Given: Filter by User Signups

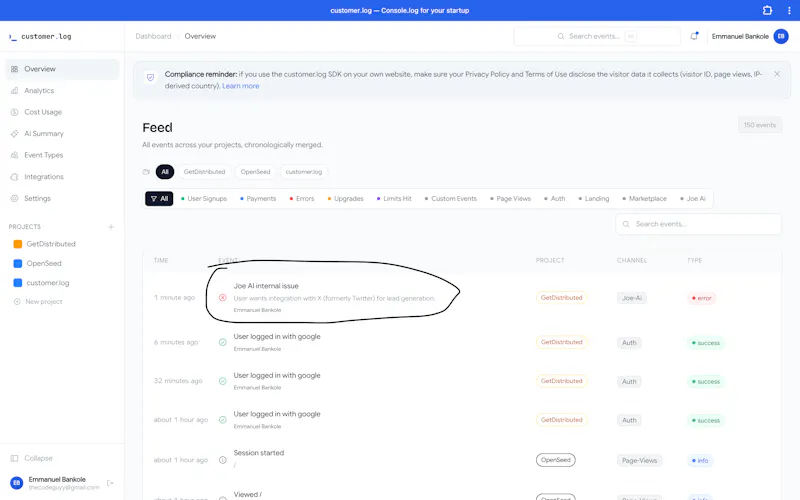Looking at the screenshot, I should (204, 198).
